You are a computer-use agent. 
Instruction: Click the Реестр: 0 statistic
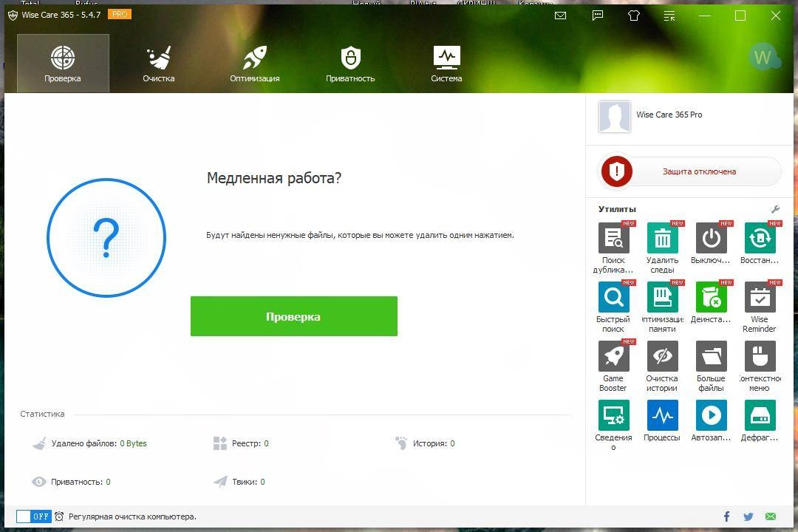[241, 443]
